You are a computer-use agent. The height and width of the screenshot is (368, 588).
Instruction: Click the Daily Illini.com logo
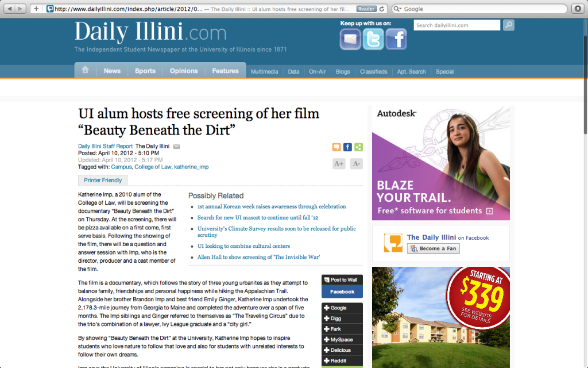click(x=151, y=32)
